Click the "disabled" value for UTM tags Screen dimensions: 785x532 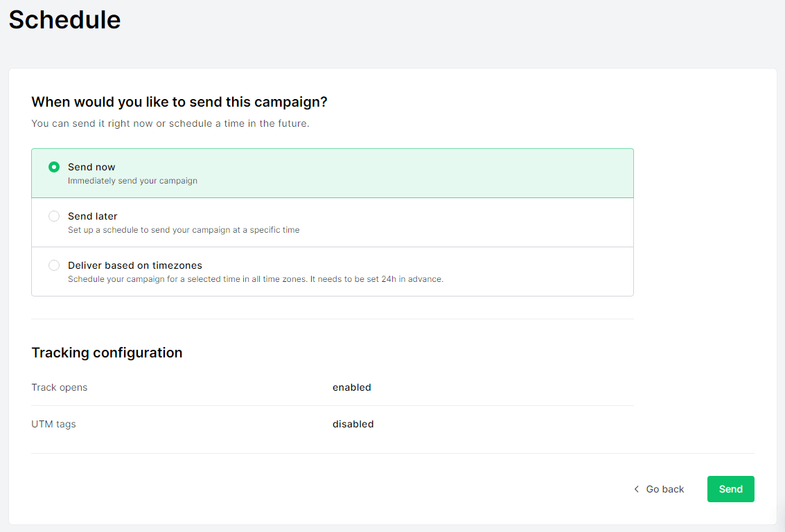(353, 424)
